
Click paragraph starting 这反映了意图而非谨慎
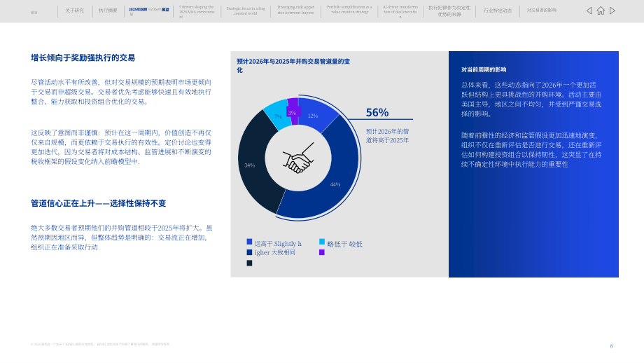pyautogui.click(x=121, y=147)
